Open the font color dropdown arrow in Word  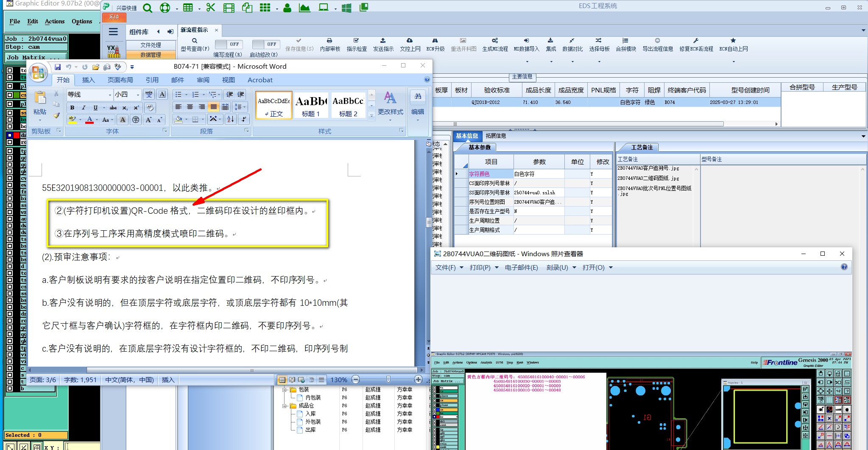[97, 120]
